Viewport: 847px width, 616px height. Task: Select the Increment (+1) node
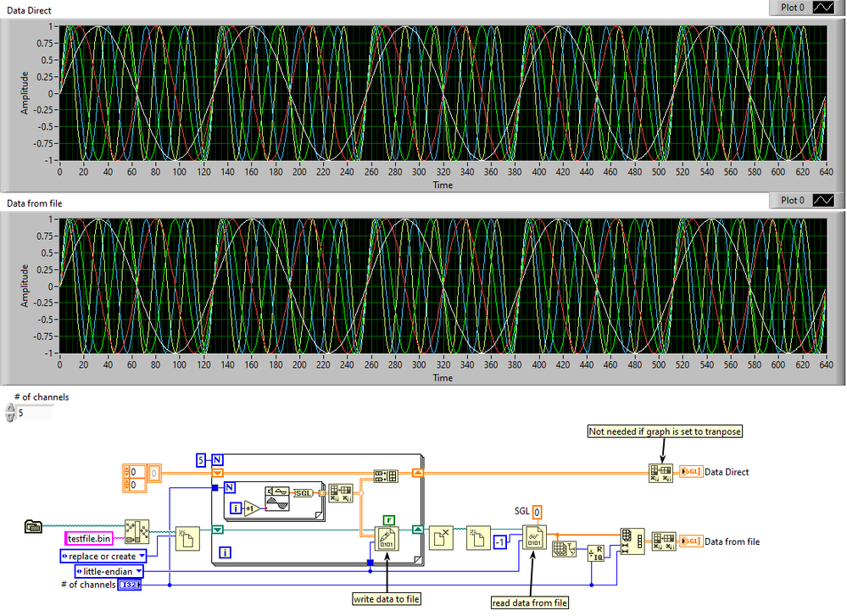click(252, 508)
